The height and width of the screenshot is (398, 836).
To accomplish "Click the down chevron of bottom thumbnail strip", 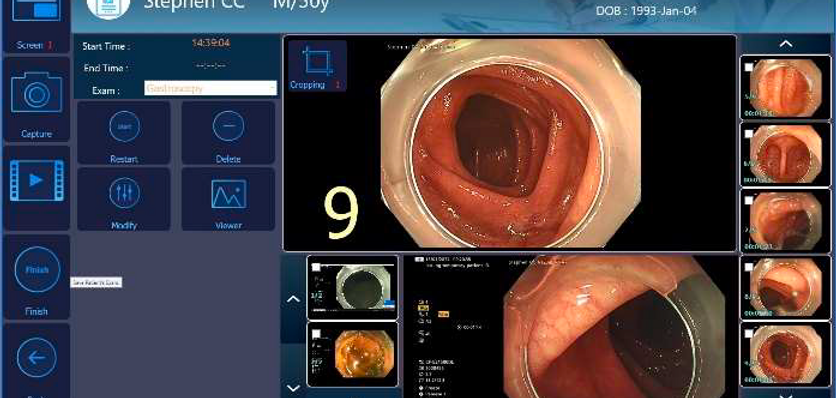I will (293, 387).
